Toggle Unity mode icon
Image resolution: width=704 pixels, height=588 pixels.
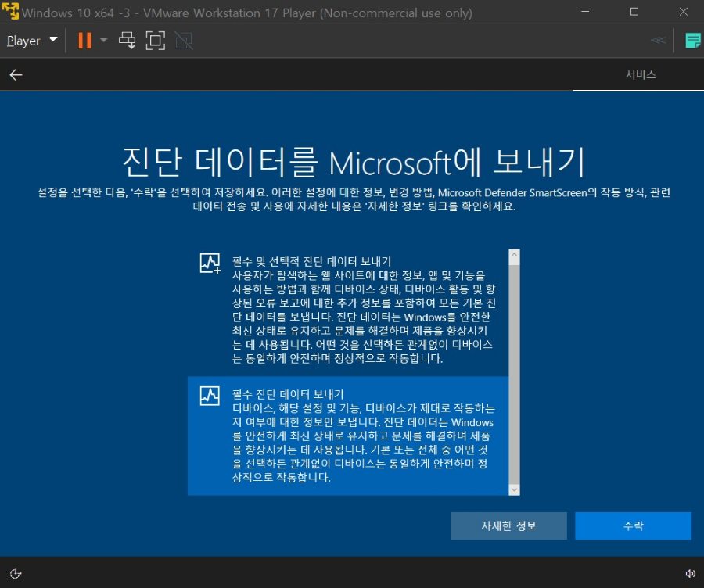184,41
